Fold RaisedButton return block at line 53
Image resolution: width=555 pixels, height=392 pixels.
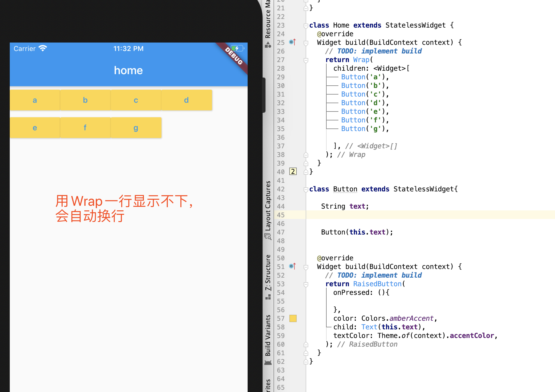pyautogui.click(x=306, y=284)
